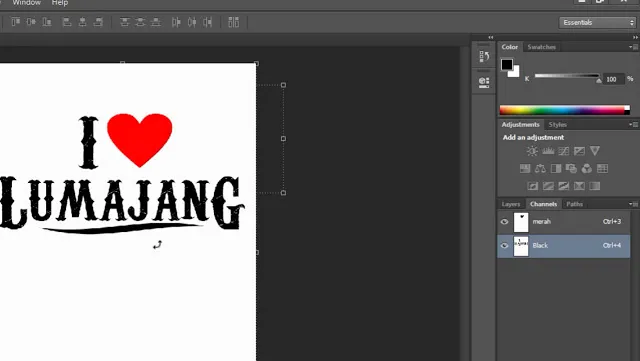The image size is (640, 361).
Task: Open the Adjustments panel flyout menu
Action: [x=633, y=125]
